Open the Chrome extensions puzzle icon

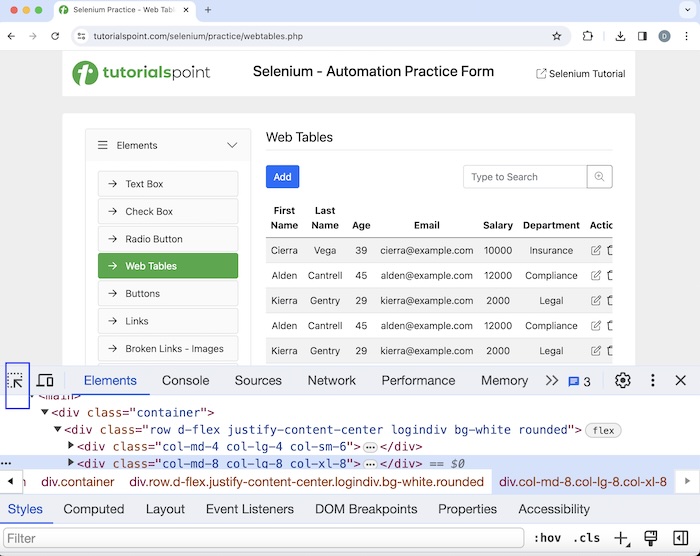588,36
